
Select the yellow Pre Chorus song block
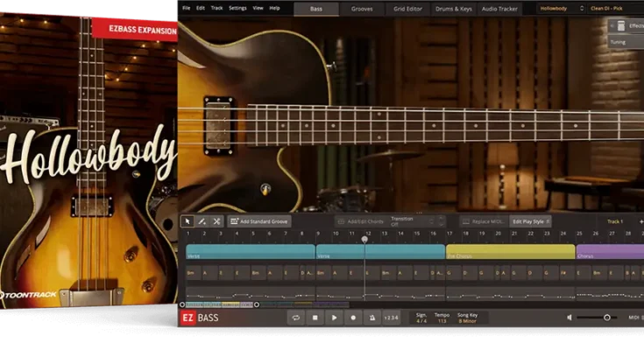click(x=510, y=251)
